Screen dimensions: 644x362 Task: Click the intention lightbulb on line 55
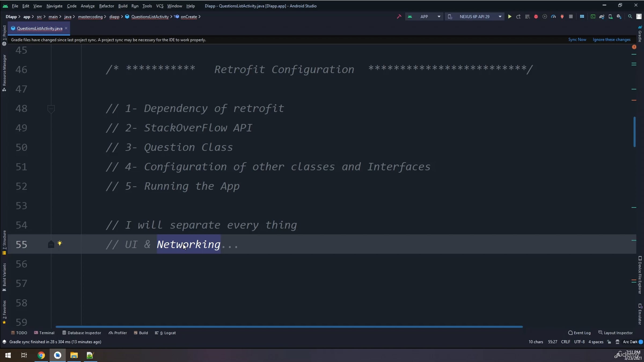tap(60, 243)
